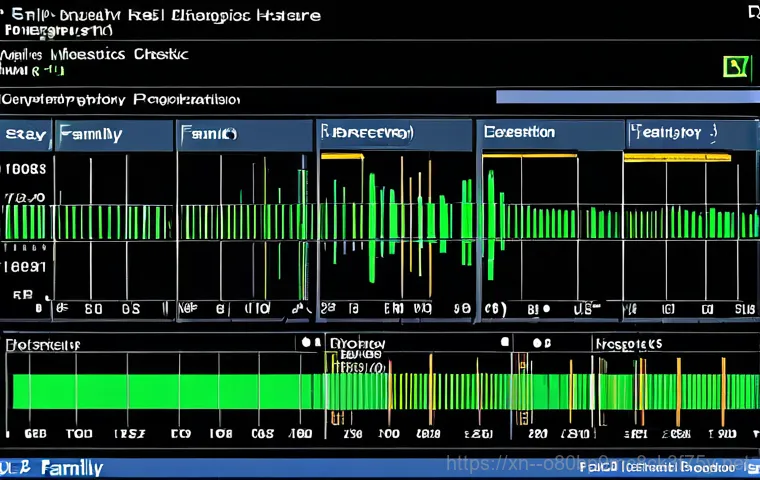
Task: Click the 'Family' label in the bottom blue bar
Action: tap(72, 468)
